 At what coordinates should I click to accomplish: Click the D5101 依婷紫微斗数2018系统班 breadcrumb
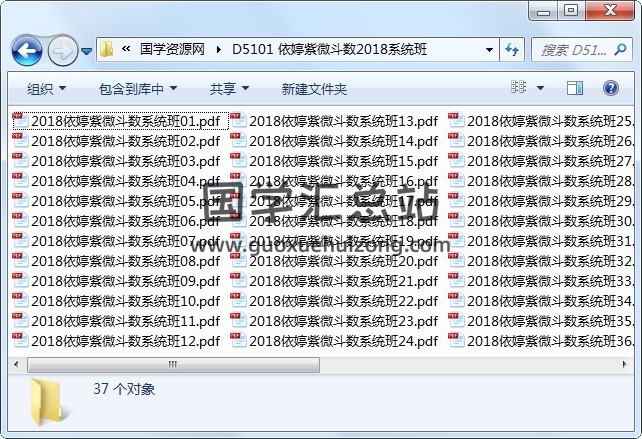point(329,50)
